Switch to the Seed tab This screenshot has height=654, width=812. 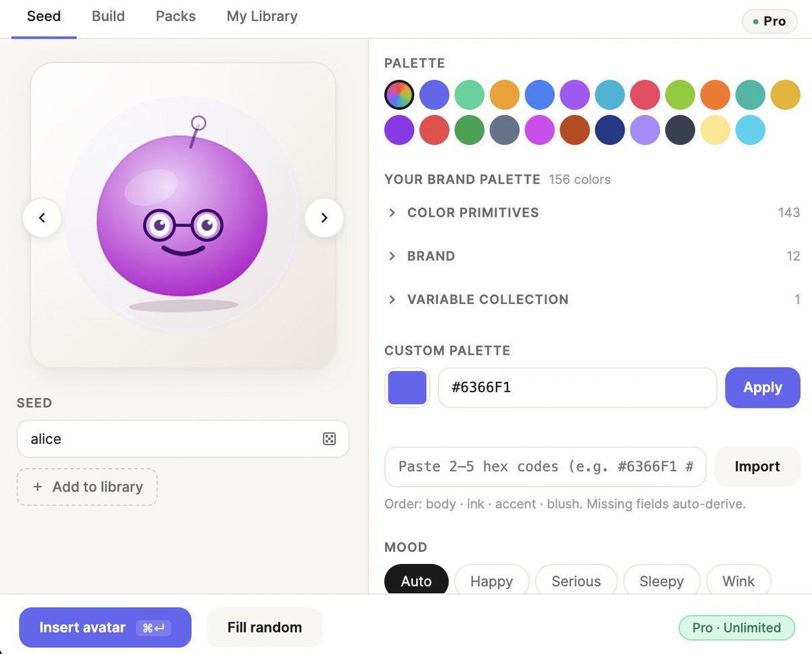click(44, 16)
